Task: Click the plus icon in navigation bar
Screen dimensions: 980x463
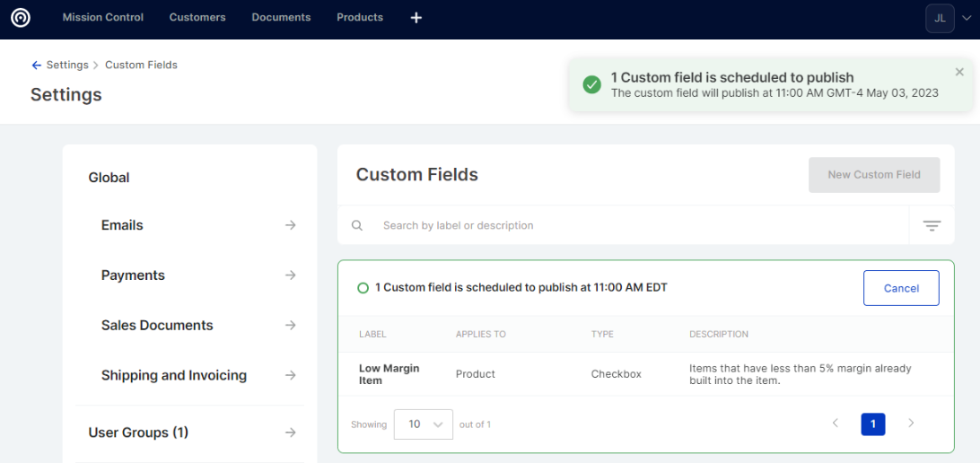Action: 416,18
